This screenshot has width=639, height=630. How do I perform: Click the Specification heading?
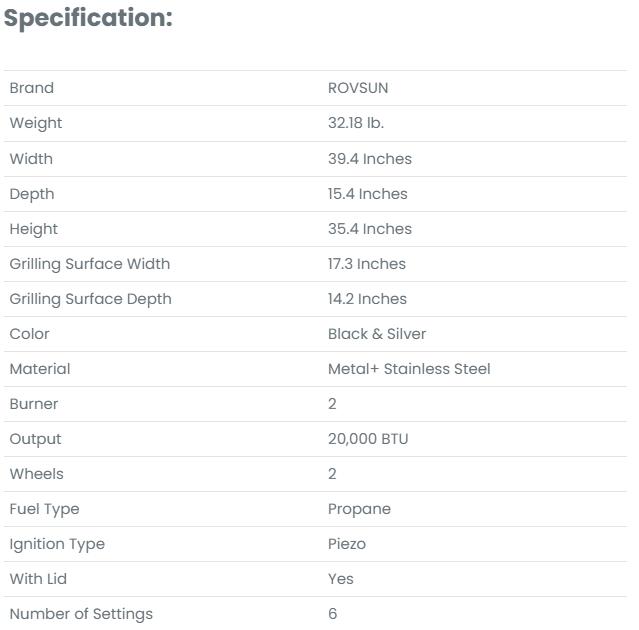pyautogui.click(x=88, y=18)
